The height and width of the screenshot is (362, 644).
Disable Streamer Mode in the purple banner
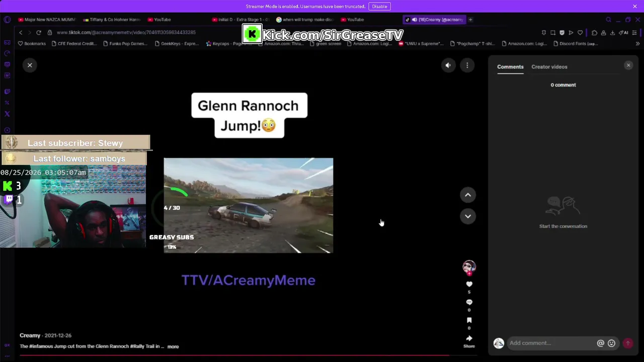point(379,7)
